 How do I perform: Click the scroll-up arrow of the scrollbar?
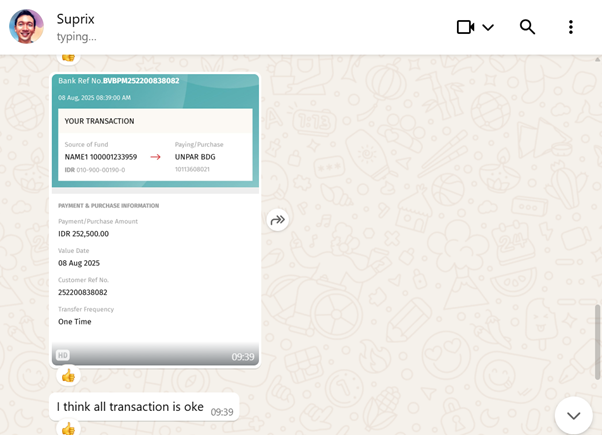[597, 59]
